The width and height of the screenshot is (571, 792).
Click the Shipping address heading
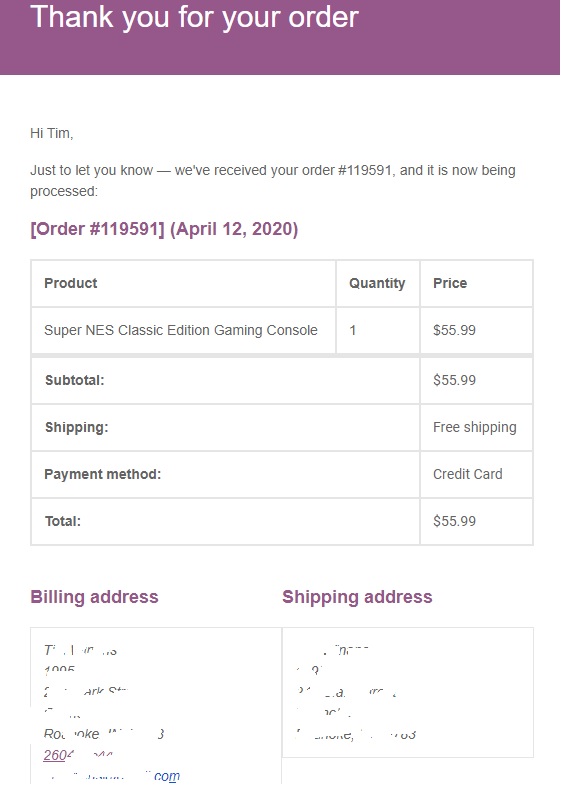click(x=357, y=597)
